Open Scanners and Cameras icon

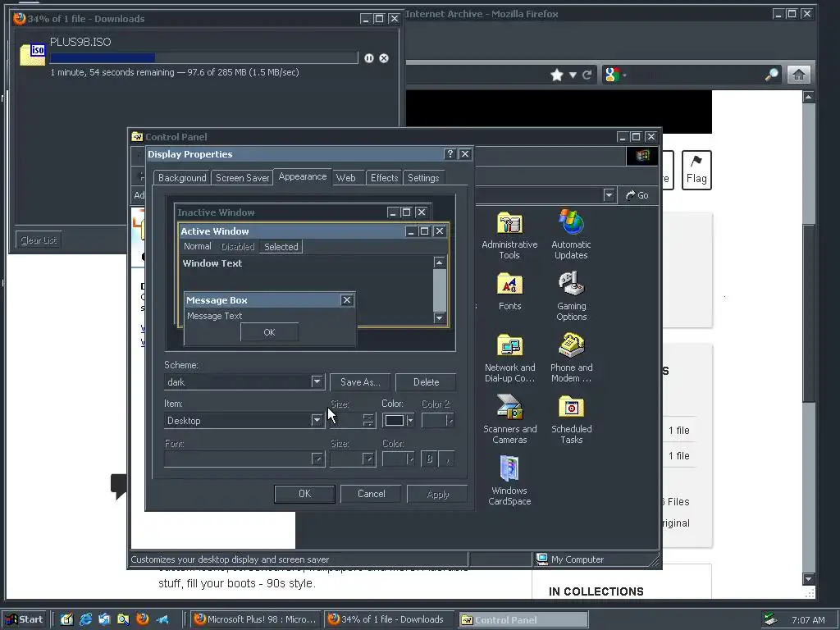509,419
